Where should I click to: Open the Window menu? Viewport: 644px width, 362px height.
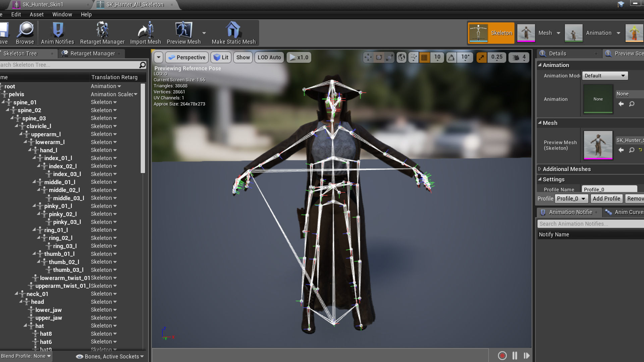point(62,14)
